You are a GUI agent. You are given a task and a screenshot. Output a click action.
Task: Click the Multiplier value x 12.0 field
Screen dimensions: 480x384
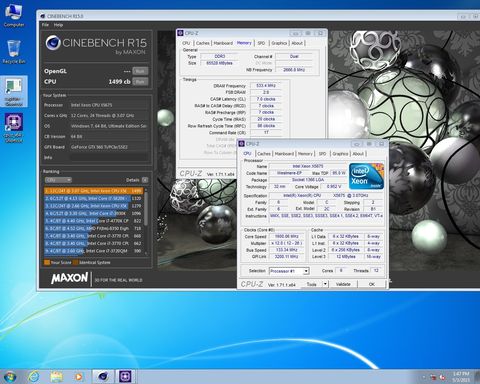[287, 243]
